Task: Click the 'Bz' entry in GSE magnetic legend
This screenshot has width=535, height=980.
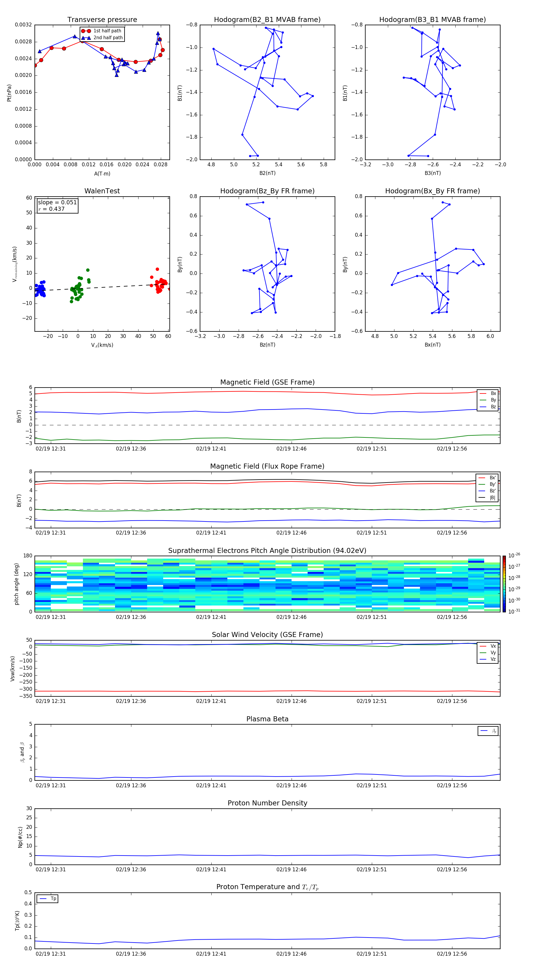Action: click(488, 407)
